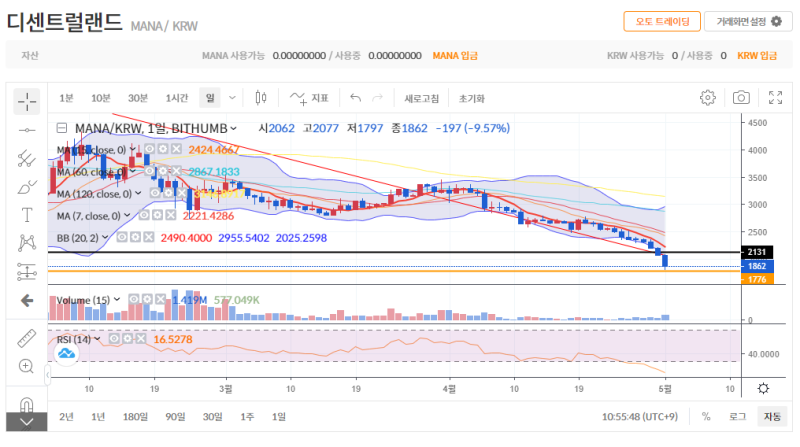
Task: Open settings for Volume indicator
Action: pyautogui.click(x=147, y=299)
